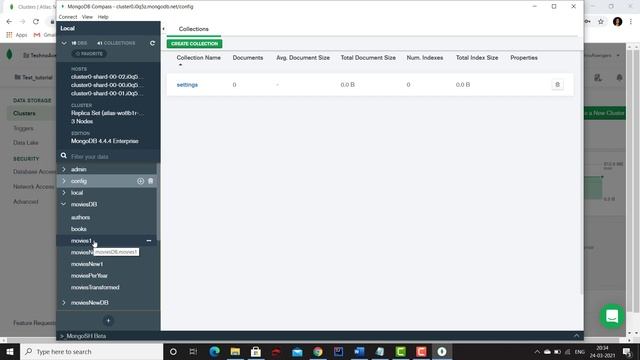This screenshot has width=640, height=360.
Task: Click the Properties column header
Action: 524,58
